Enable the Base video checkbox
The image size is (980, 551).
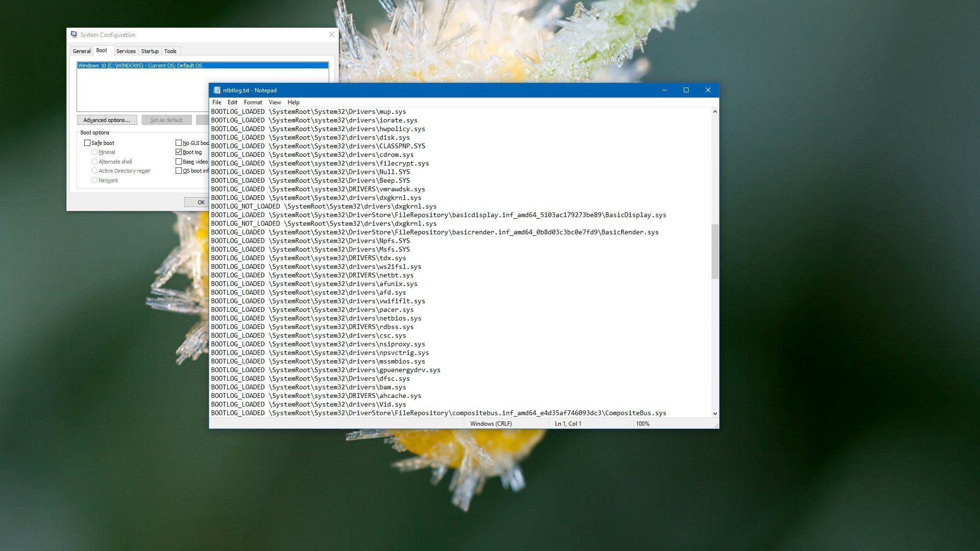[x=179, y=162]
